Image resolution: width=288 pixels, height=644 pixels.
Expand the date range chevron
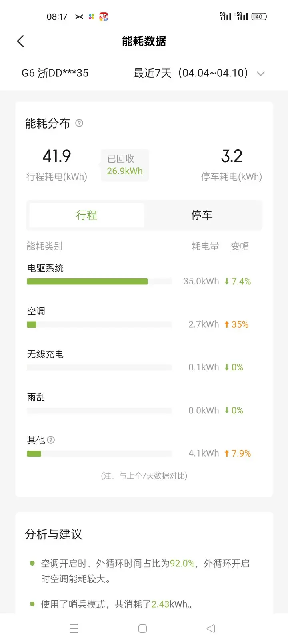tap(261, 74)
